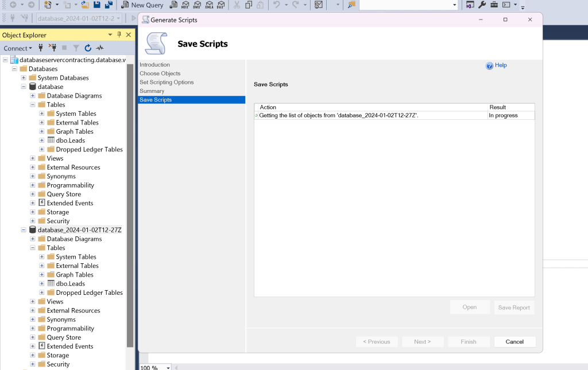
Task: Click the Refresh icon in Object Explorer
Action: pyautogui.click(x=88, y=48)
